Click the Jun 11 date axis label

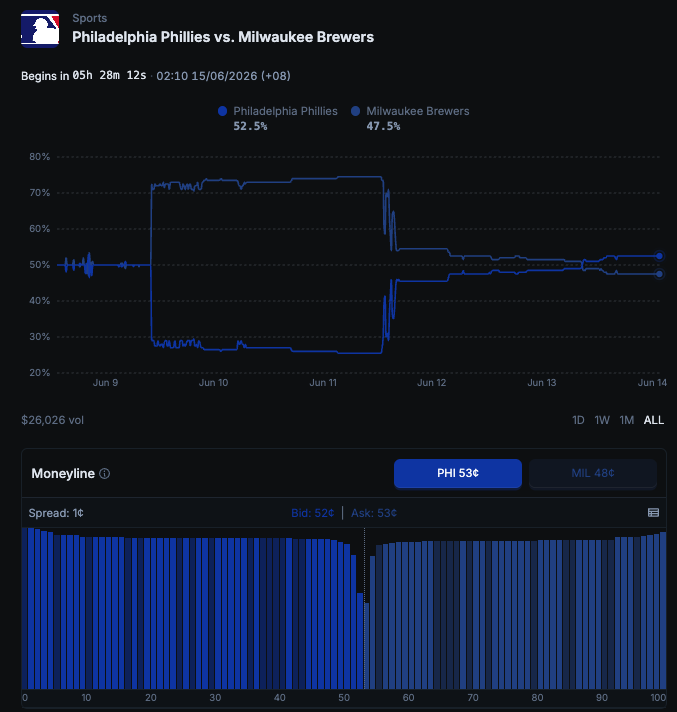point(323,383)
